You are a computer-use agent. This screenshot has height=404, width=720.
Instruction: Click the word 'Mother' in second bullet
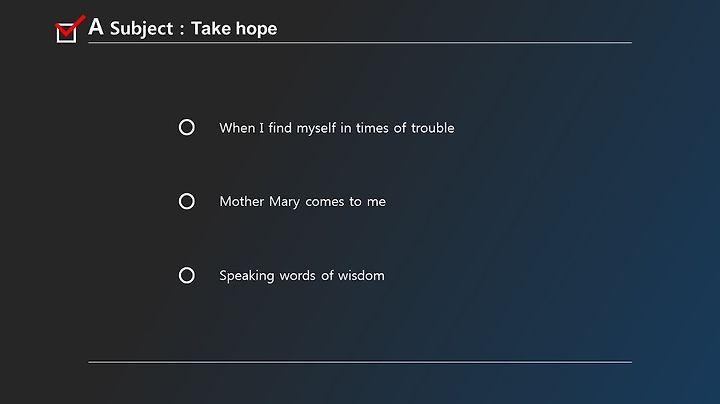(242, 202)
